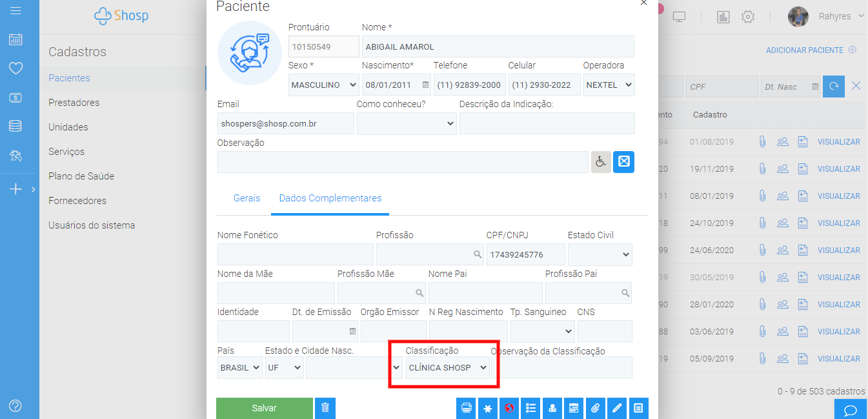Click the Email field
The image size is (868, 419).
tap(286, 123)
